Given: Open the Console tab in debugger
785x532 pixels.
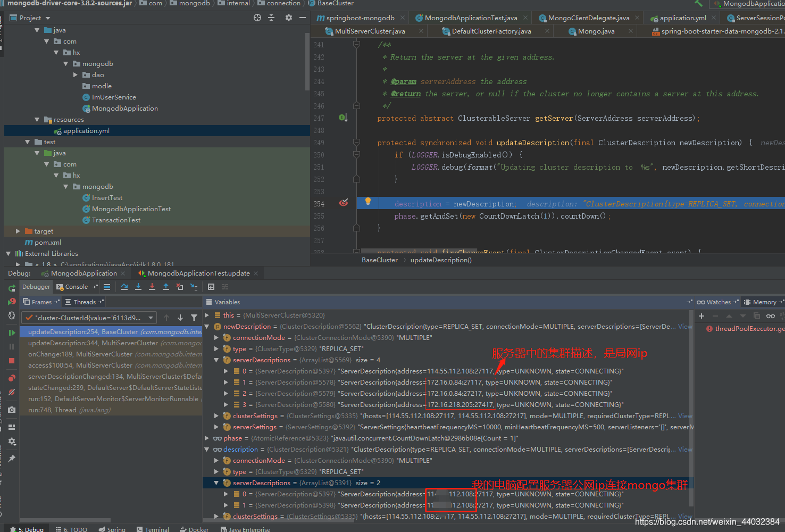Looking at the screenshot, I should coord(76,287).
